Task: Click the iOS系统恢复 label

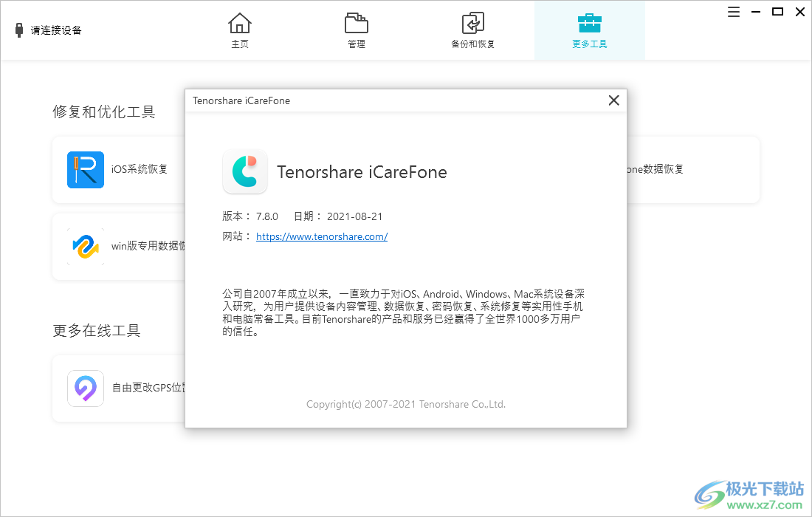Action: (x=140, y=169)
